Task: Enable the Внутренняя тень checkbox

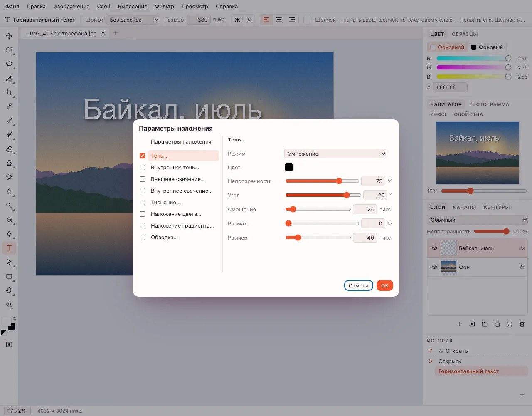Action: coord(143,167)
